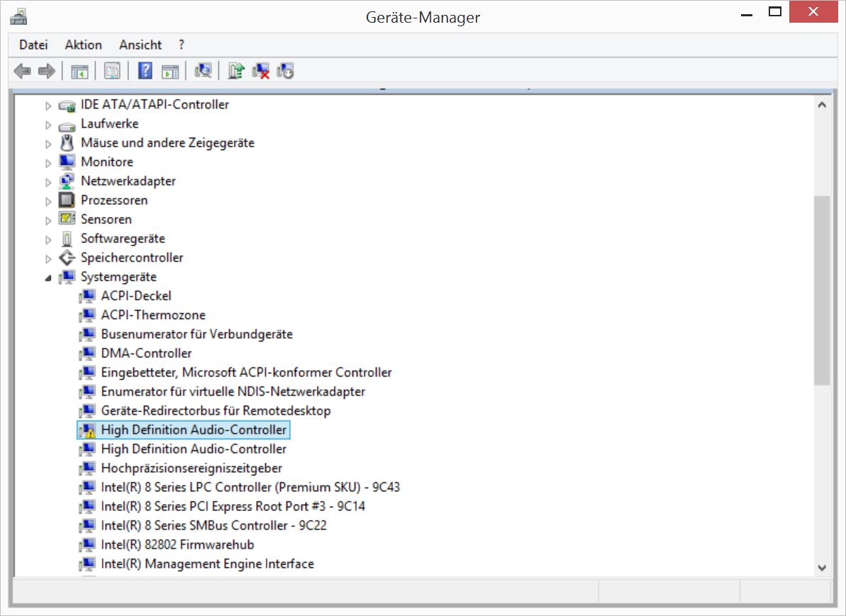Screen dimensions: 846x616
Task: Select Eingebetteter, Microsoft ACPI-konformer Controller
Action: pyautogui.click(x=246, y=372)
